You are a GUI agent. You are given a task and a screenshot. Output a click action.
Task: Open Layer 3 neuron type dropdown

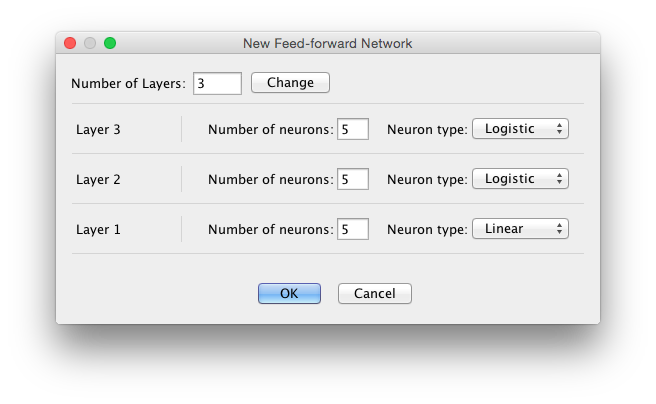(520, 129)
